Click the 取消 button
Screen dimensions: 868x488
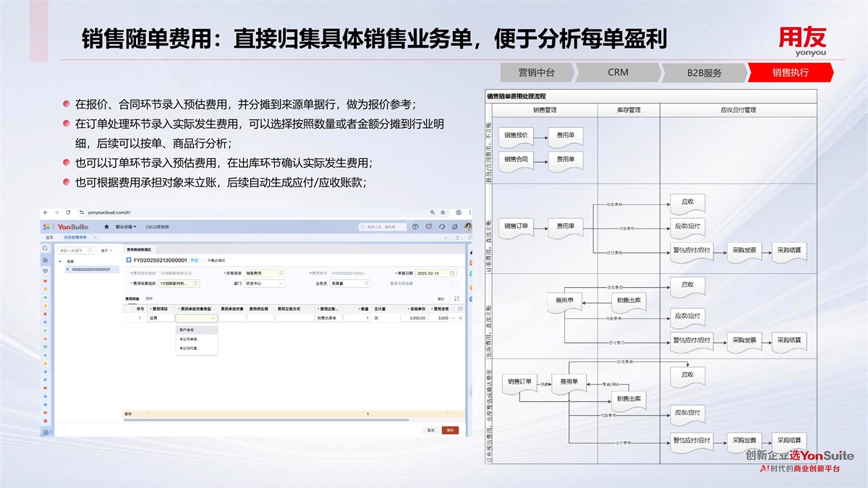[x=430, y=430]
